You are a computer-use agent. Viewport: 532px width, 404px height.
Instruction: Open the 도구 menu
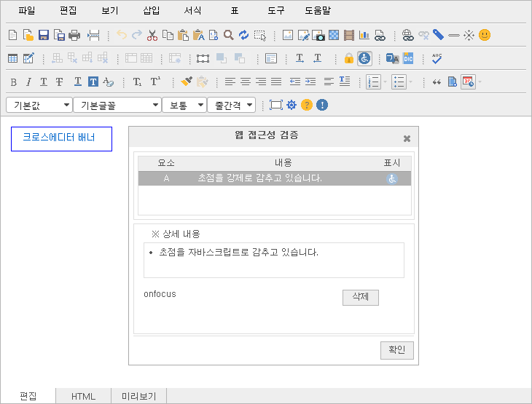pyautogui.click(x=276, y=10)
